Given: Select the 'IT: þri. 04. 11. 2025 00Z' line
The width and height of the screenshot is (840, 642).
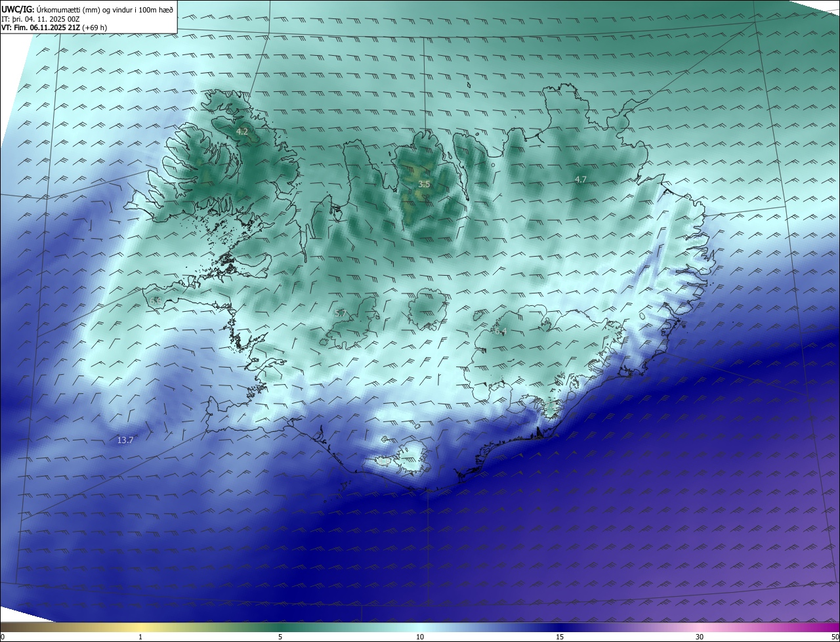Looking at the screenshot, I should [x=41, y=19].
